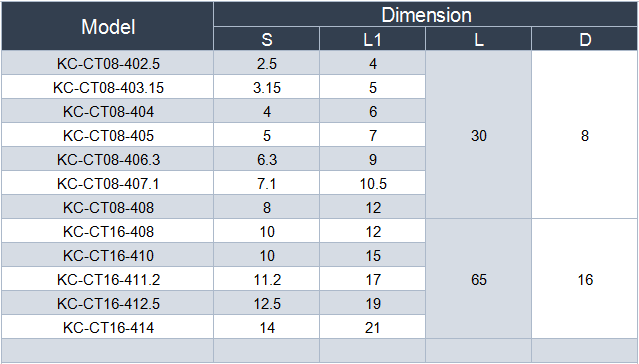
Task: Click model cell KC-CT16-414
Action: tap(108, 327)
